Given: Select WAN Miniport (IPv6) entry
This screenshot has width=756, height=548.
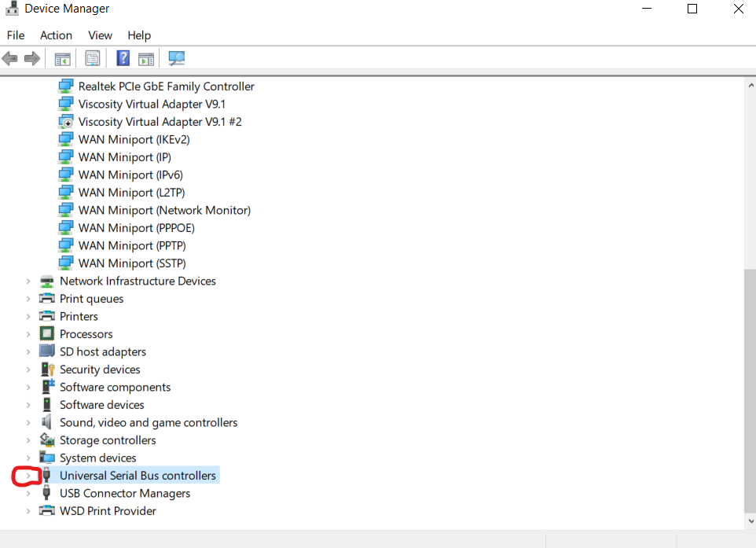Looking at the screenshot, I should point(130,175).
